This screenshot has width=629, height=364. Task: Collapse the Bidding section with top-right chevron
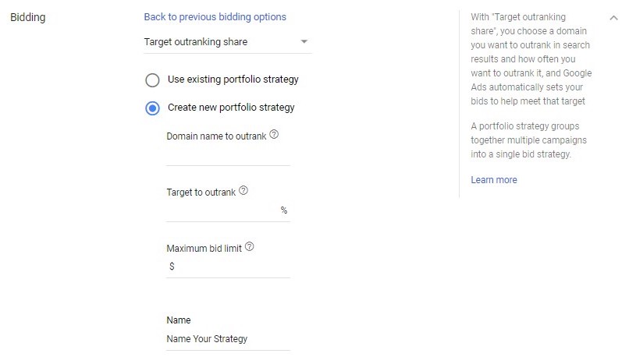612,18
